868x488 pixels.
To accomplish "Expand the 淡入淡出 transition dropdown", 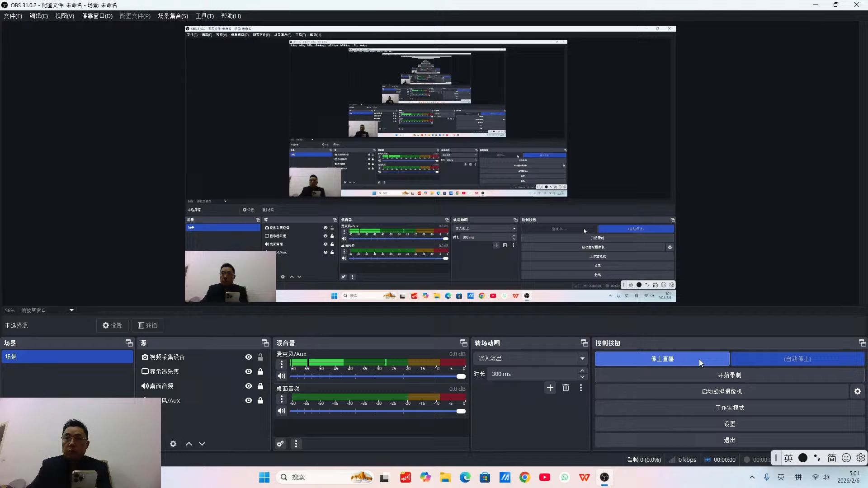I will pos(582,358).
